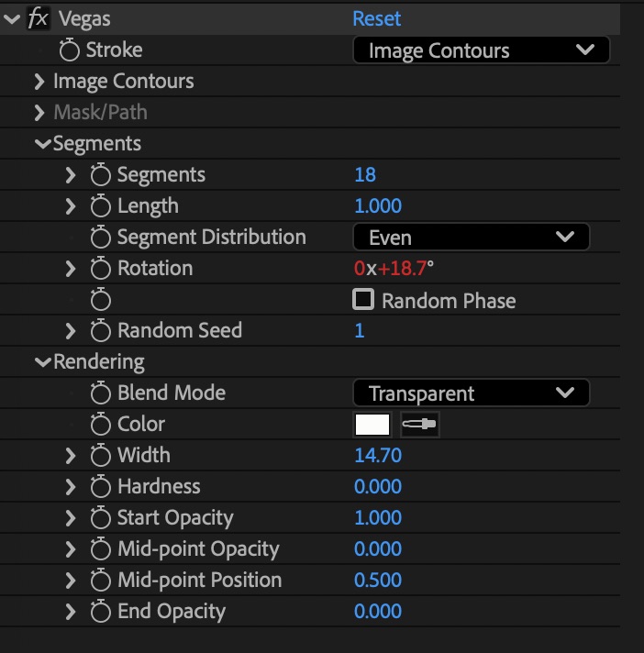Viewport: 644px width, 653px height.
Task: Enable the Random Phase checkbox
Action: pos(364,300)
